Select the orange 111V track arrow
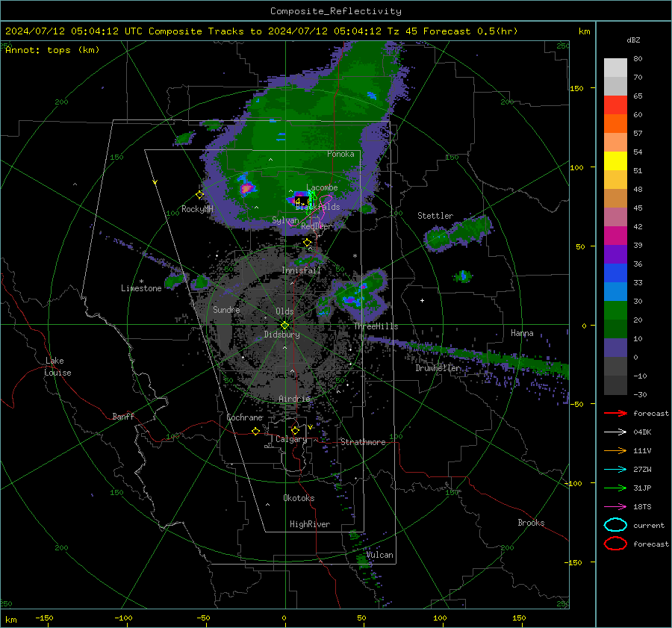The image size is (672, 628). coord(615,450)
